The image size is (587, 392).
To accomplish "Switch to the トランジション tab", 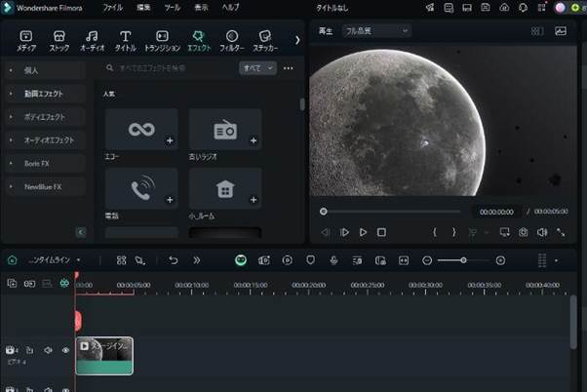I will click(162, 40).
